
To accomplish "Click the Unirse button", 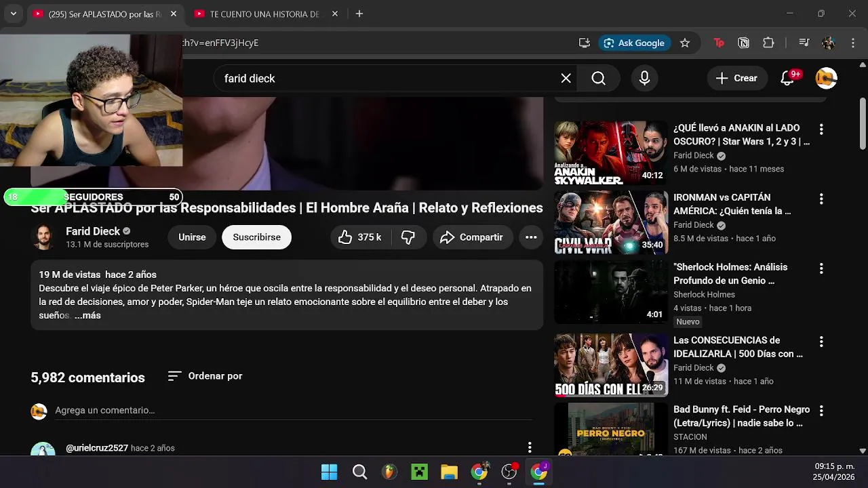I will (x=192, y=237).
